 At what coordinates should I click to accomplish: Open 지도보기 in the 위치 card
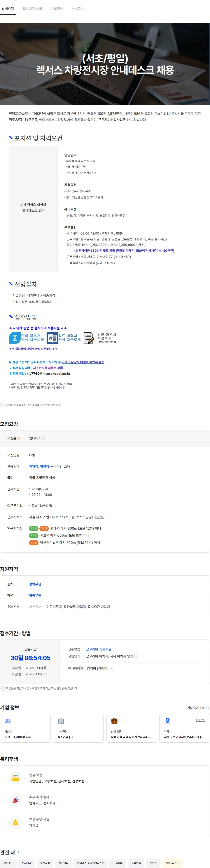click(201, 720)
